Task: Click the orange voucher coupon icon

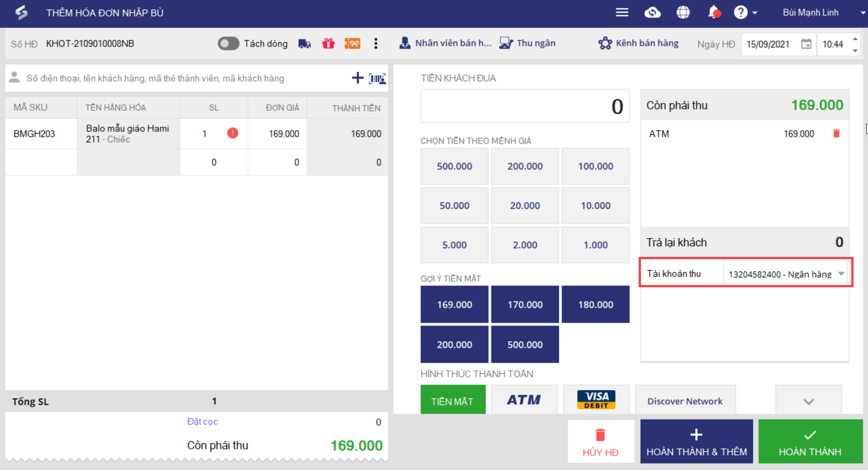Action: (352, 43)
